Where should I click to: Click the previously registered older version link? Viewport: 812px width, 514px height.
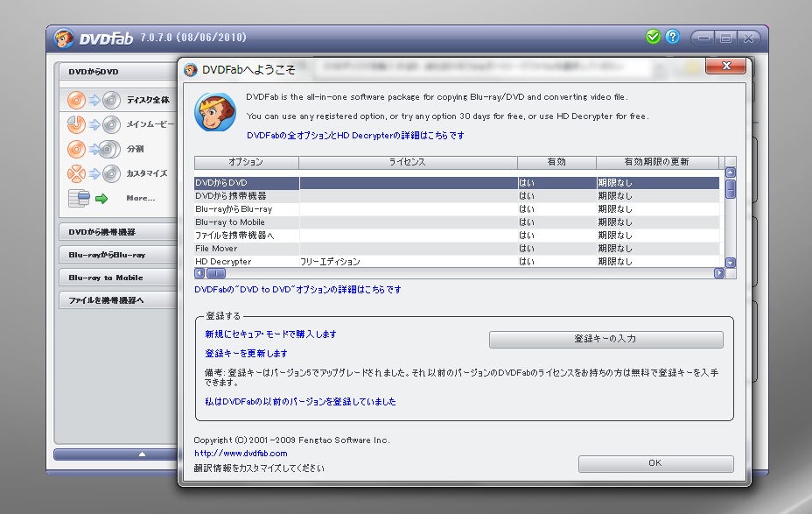coord(300,402)
